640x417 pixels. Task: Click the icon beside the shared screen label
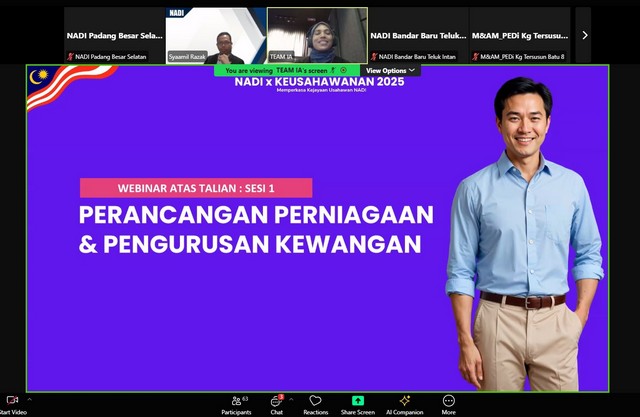[x=343, y=71]
